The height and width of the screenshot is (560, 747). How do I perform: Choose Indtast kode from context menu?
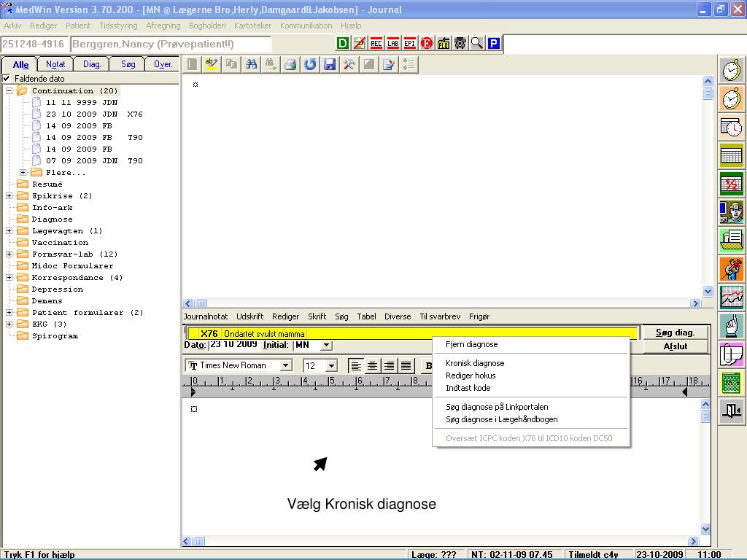[x=468, y=388]
